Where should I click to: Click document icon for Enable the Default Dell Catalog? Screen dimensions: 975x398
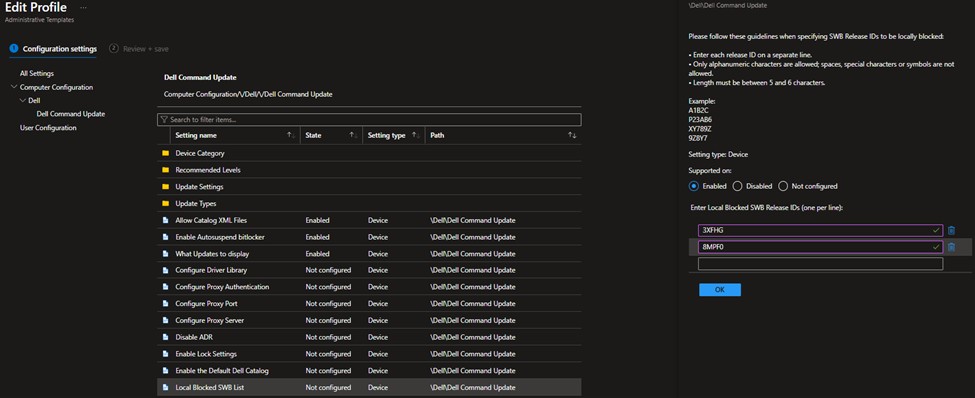point(165,371)
